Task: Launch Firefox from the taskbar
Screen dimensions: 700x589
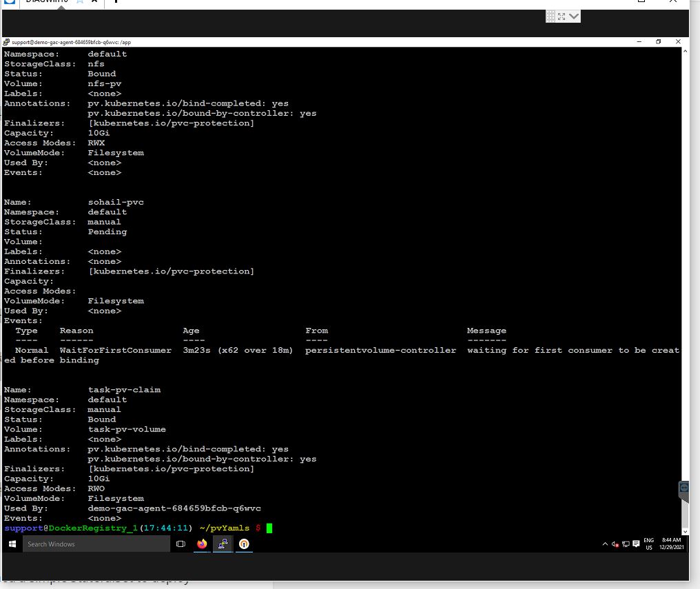Action: (202, 544)
